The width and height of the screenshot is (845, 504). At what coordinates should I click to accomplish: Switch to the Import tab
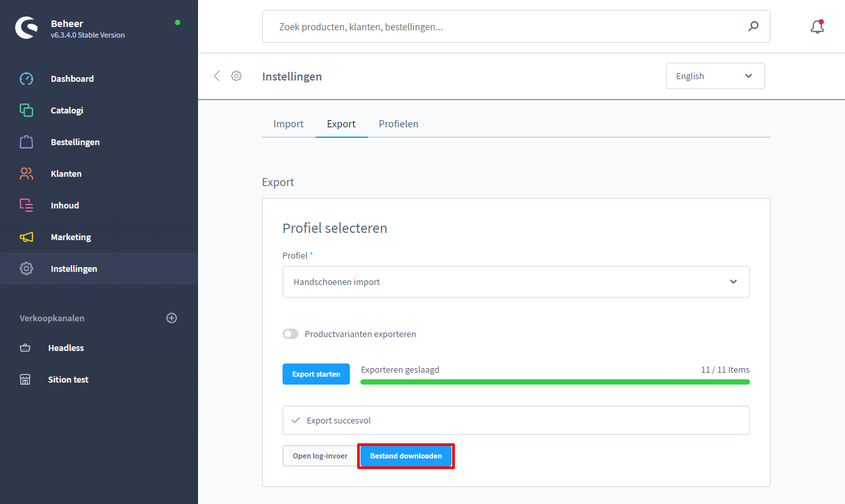[288, 124]
